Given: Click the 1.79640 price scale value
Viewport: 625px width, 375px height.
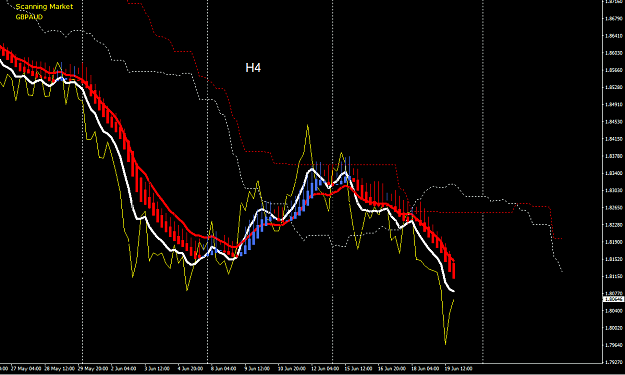Looking at the screenshot, I should (x=614, y=345).
